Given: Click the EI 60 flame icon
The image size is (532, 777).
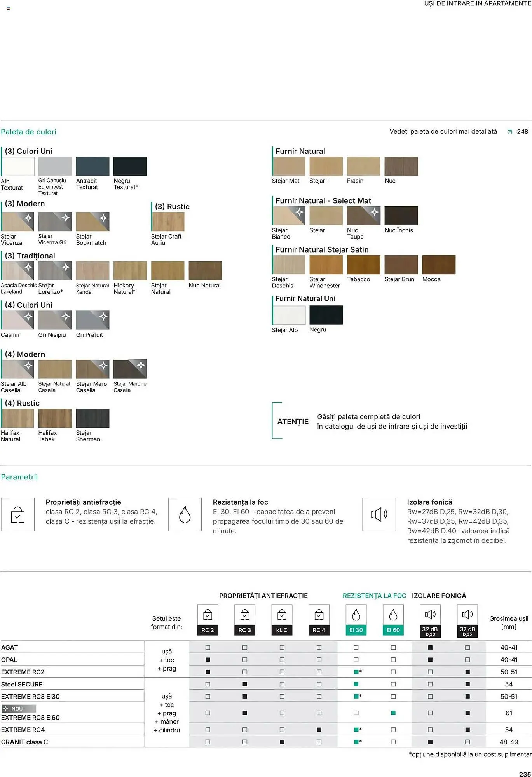Looking at the screenshot, I should 393,615.
